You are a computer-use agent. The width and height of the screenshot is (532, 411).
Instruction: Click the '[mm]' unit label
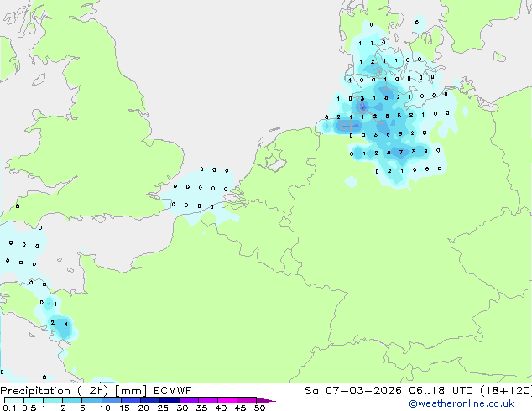131,391
